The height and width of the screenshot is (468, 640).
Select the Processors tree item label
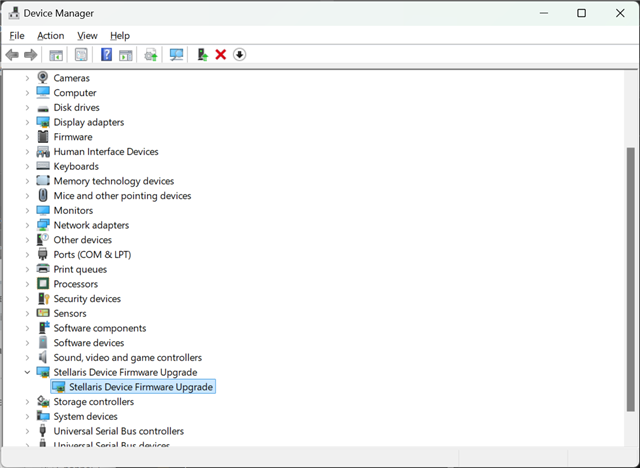[x=76, y=284]
